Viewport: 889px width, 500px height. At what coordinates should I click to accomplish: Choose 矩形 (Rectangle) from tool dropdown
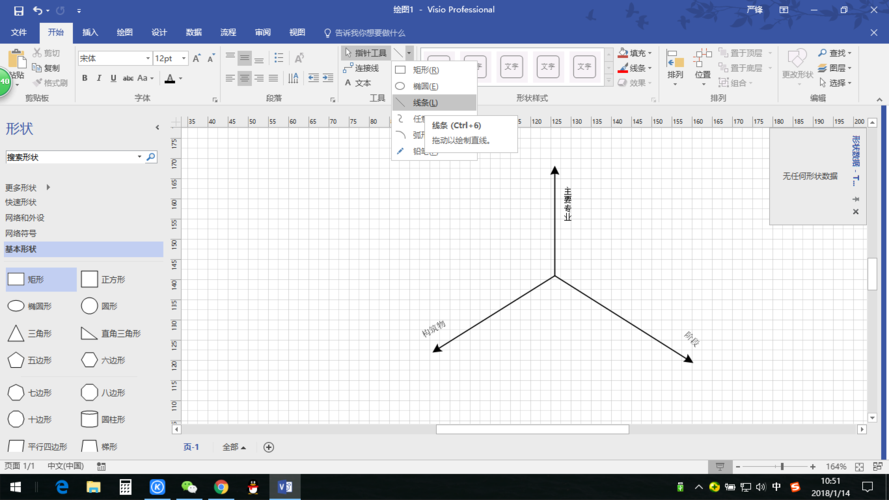coord(424,70)
